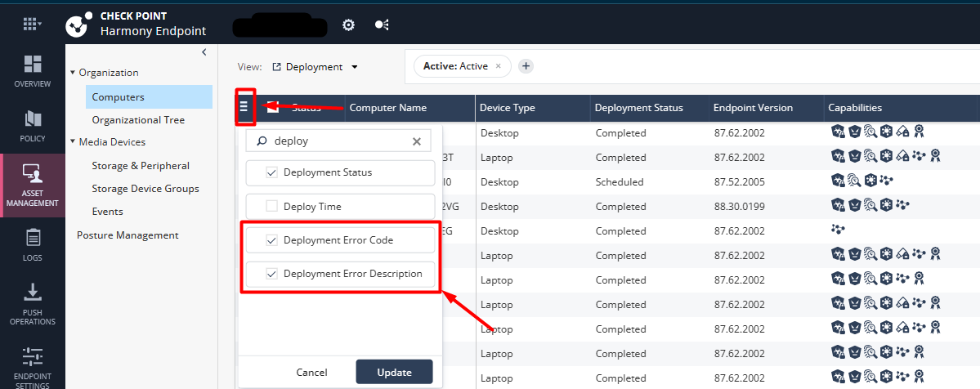Open Organizational Tree
Screen dimensions: 980x389
[138, 119]
